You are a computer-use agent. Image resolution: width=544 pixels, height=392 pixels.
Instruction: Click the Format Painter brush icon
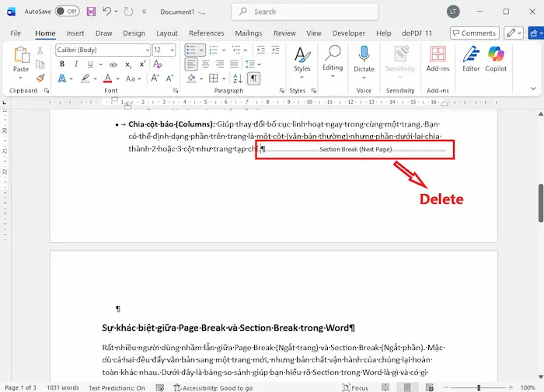click(40, 78)
